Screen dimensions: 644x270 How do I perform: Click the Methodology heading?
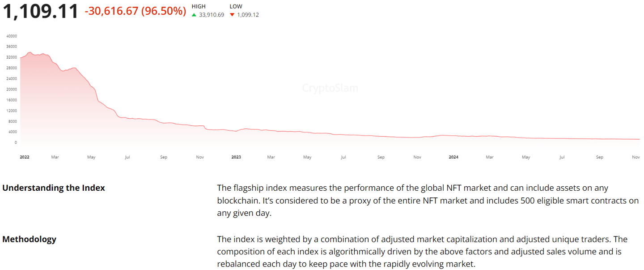(30, 239)
